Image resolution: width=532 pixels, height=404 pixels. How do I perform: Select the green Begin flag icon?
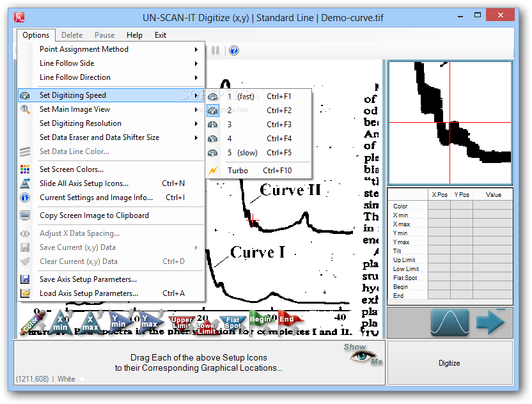tap(260, 320)
